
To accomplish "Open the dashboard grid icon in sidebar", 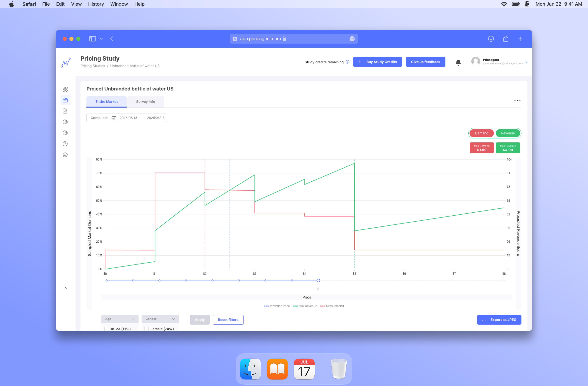I will pyautogui.click(x=65, y=89).
